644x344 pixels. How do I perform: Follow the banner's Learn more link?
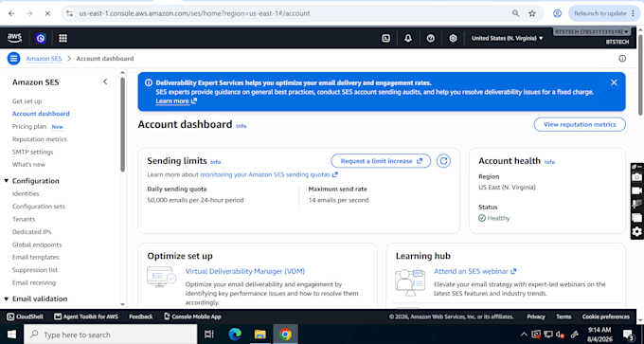pos(176,101)
